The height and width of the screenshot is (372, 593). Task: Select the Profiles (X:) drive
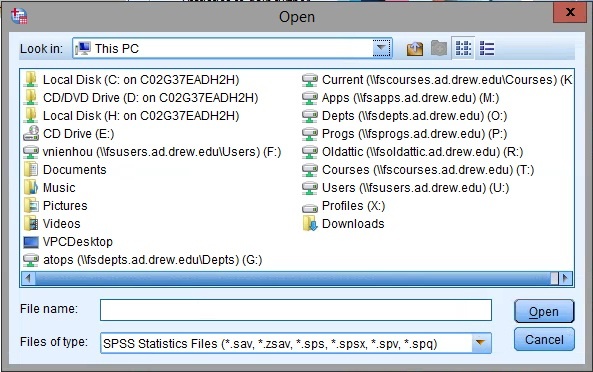coord(344,206)
